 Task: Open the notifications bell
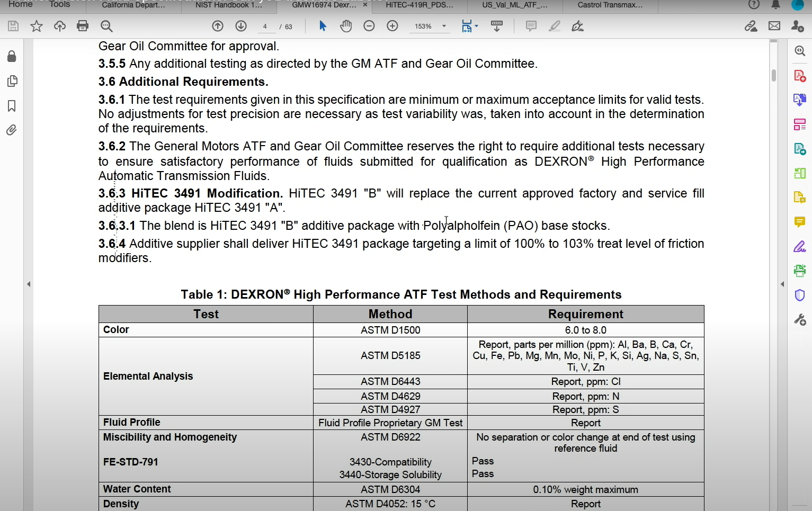click(776, 4)
